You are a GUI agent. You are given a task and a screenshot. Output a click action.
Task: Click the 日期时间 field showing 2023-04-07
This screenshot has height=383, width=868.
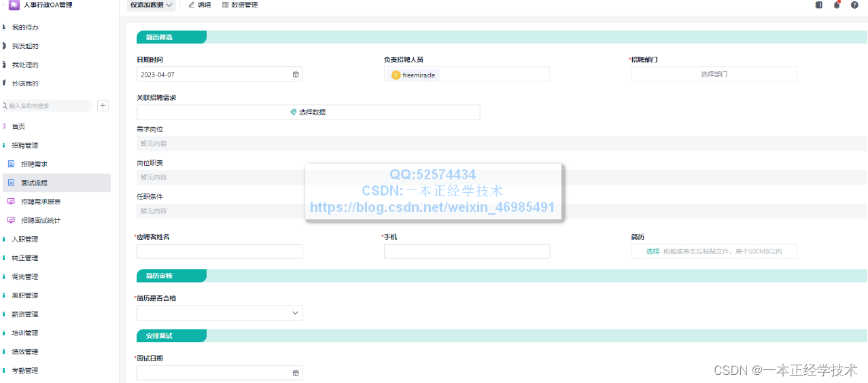220,74
